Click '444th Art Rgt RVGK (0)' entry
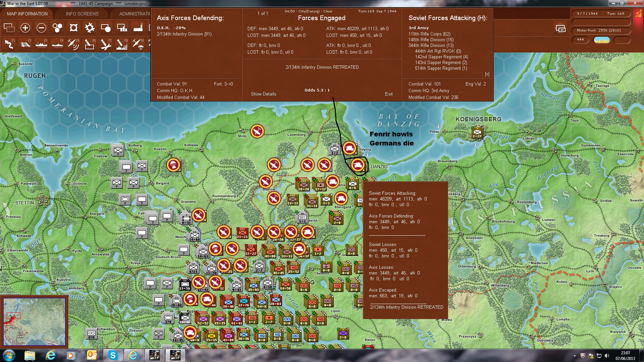The image size is (644, 362). point(438,51)
